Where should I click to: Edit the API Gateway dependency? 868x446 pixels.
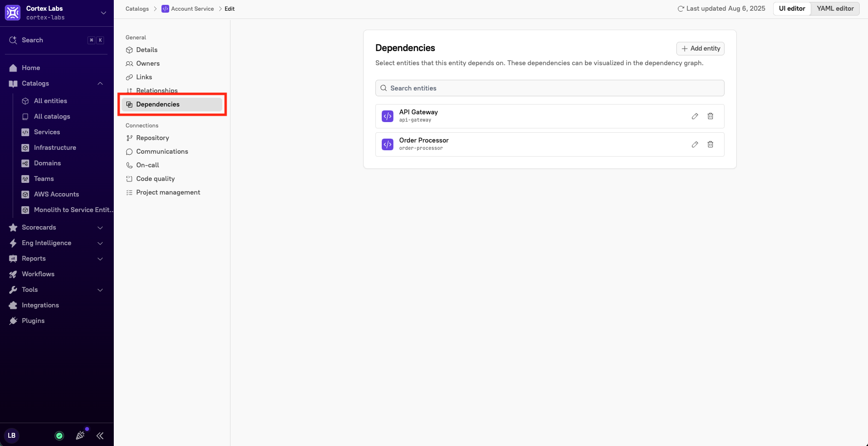tap(695, 116)
